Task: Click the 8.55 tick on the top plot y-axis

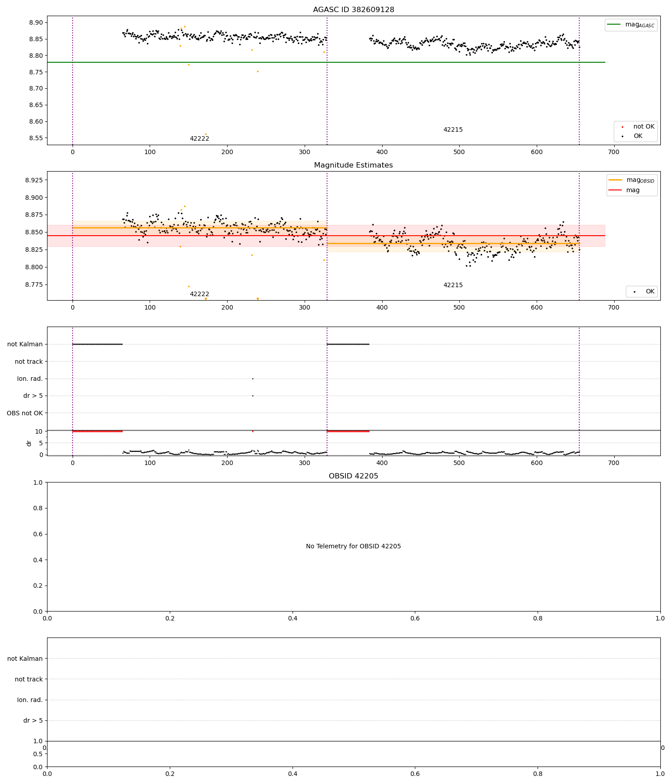Action: (x=36, y=138)
